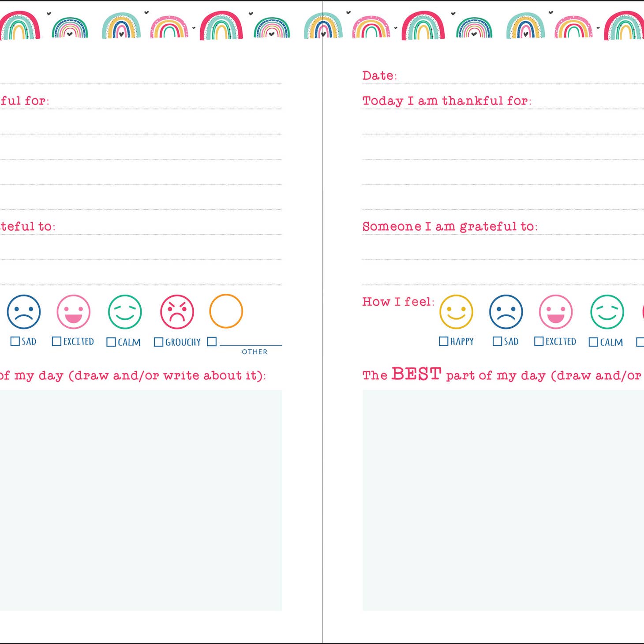The height and width of the screenshot is (644, 644).
Task: Click the word 'BEST' on right page
Action: [x=416, y=374]
